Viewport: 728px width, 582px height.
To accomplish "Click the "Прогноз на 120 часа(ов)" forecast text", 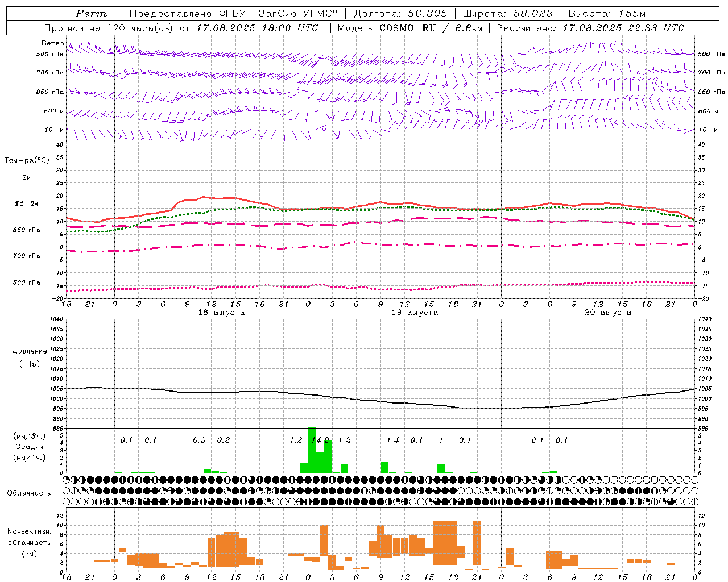I will coord(110,28).
